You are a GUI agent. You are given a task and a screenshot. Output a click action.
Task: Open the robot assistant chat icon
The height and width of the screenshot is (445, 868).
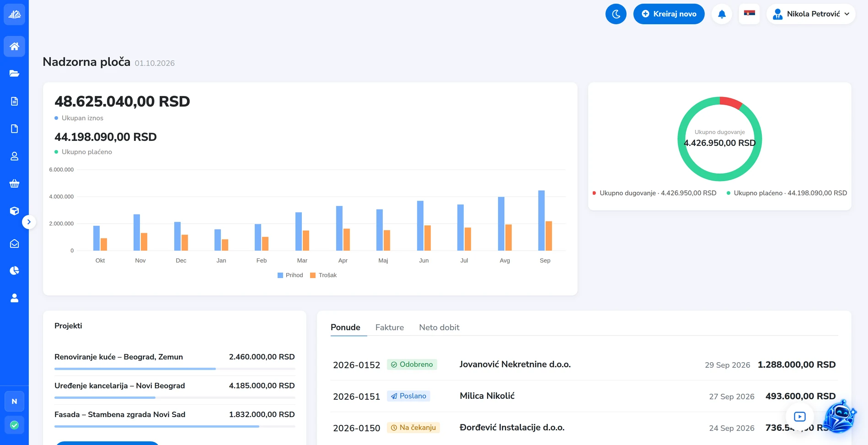coord(839,416)
